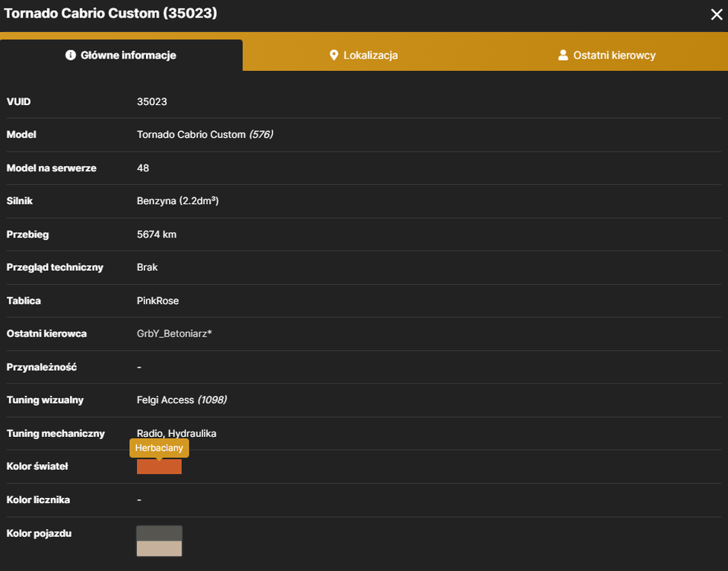Viewport: 728px width, 571px height.
Task: Click the Model na serwerze row label
Action: [52, 168]
